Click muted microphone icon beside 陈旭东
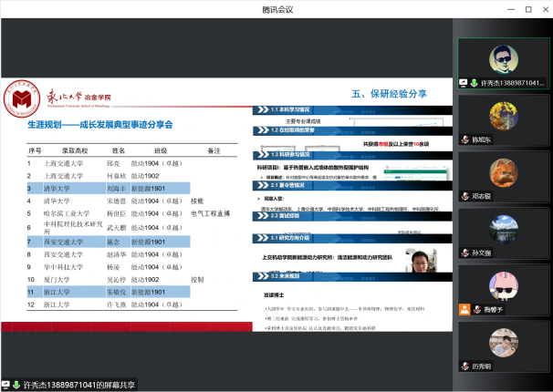The image size is (553, 392). (464, 140)
